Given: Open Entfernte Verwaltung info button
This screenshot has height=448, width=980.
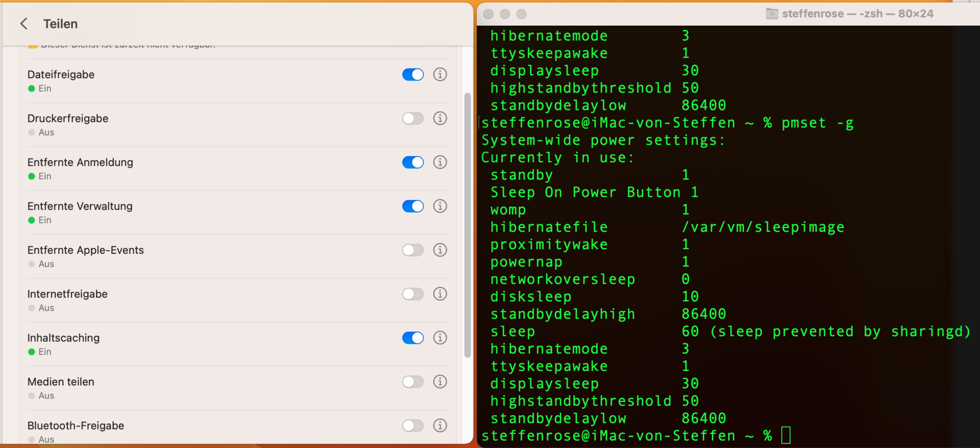Looking at the screenshot, I should [440, 206].
